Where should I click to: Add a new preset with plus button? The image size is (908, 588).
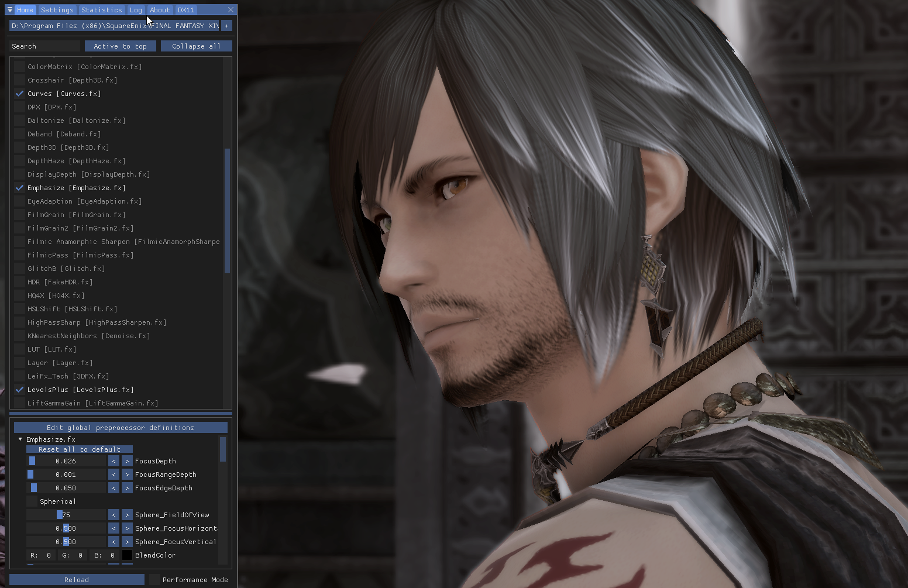pyautogui.click(x=227, y=26)
